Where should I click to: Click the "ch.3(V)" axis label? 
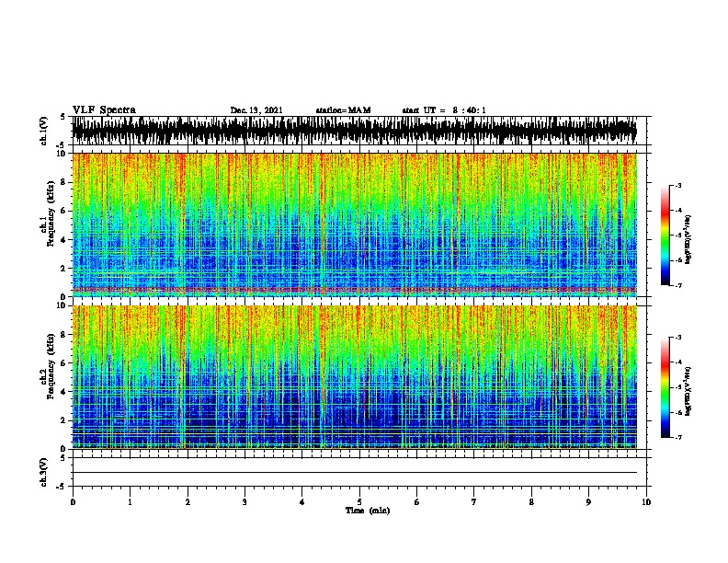(x=44, y=472)
